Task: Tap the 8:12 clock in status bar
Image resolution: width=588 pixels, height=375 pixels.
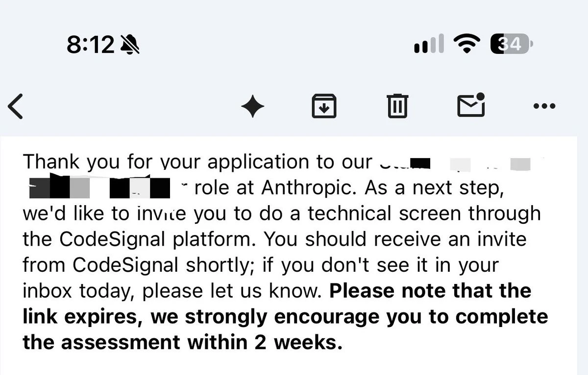Action: point(90,45)
